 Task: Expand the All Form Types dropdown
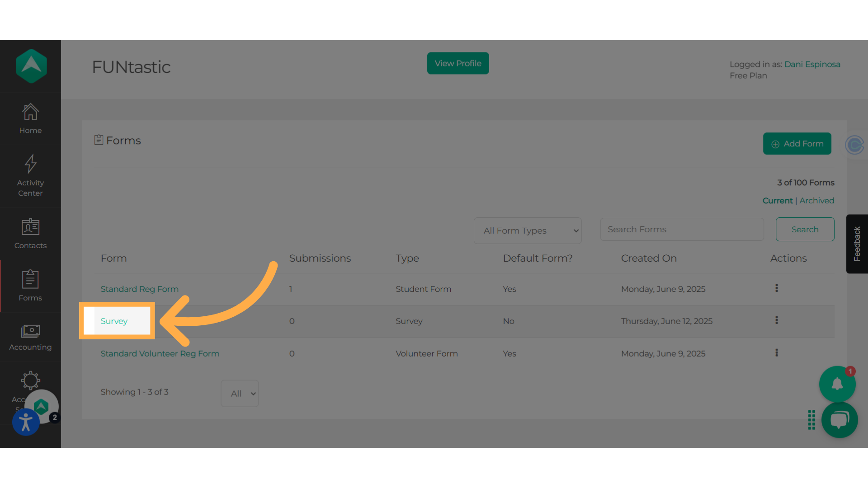tap(528, 230)
